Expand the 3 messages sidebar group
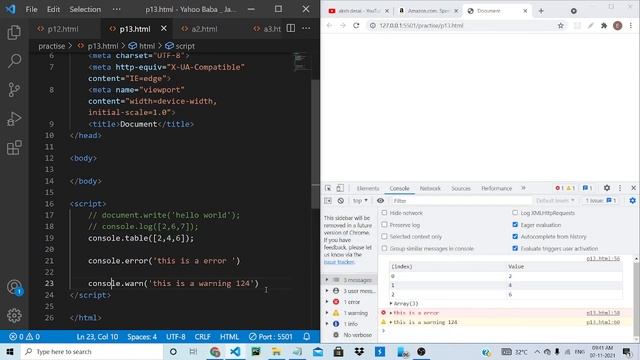 point(327,280)
